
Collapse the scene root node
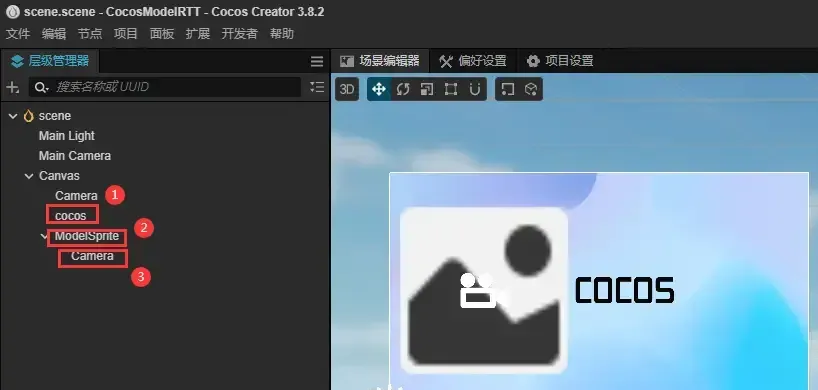click(13, 116)
